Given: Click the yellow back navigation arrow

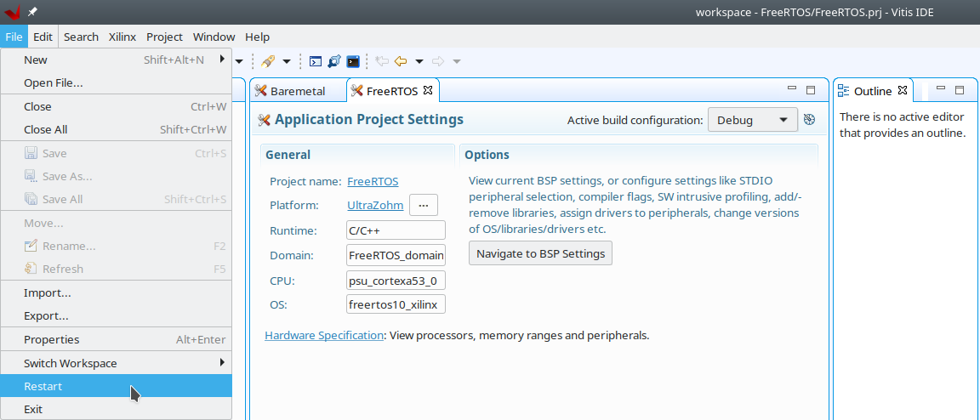Looking at the screenshot, I should tap(401, 61).
